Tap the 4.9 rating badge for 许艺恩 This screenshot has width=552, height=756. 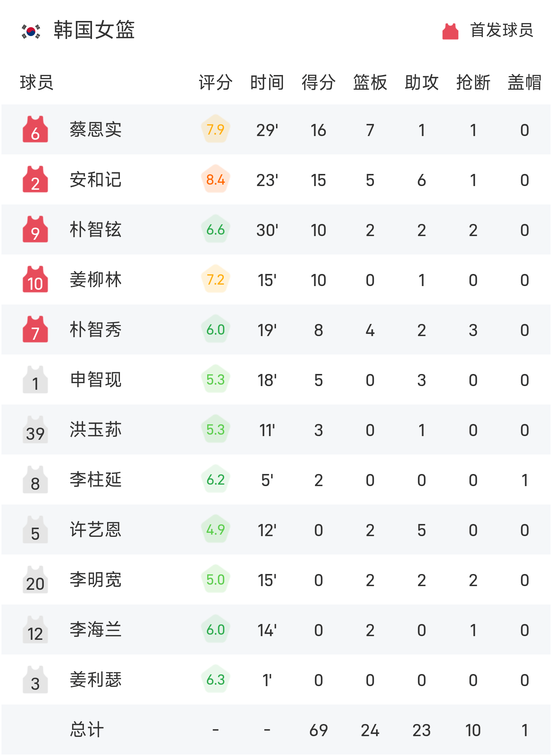pos(216,529)
